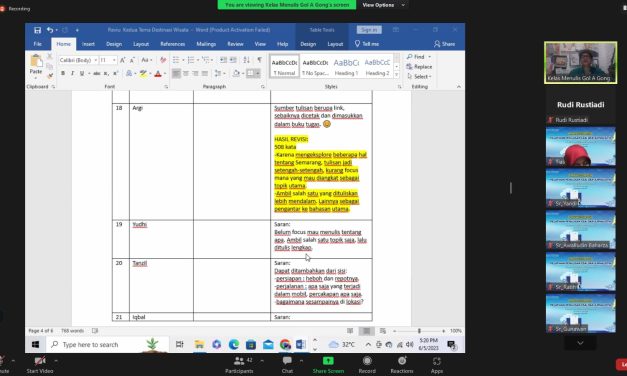Click the Italic formatting button

coord(72,73)
